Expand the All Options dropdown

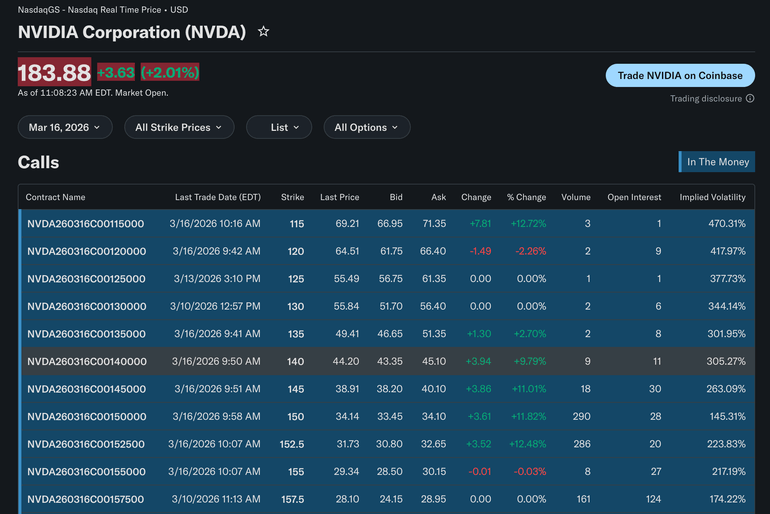pyautogui.click(x=366, y=128)
